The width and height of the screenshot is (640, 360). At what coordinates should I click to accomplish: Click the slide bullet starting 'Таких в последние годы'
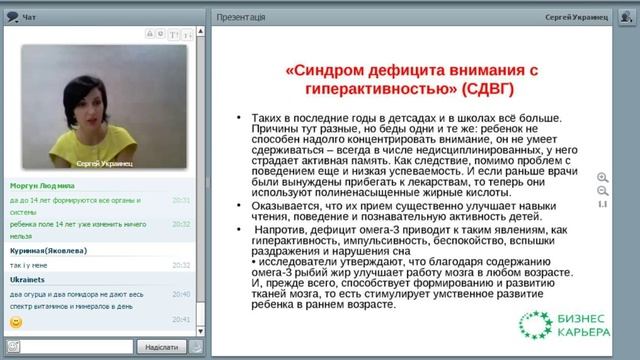(414, 155)
